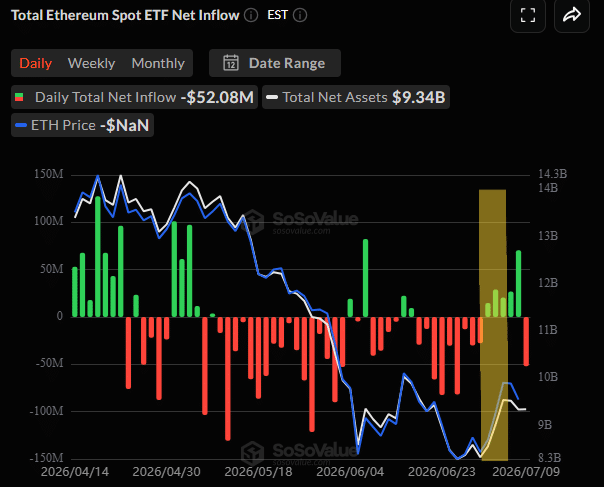Open the fullscreen chart view icon

coord(528,15)
